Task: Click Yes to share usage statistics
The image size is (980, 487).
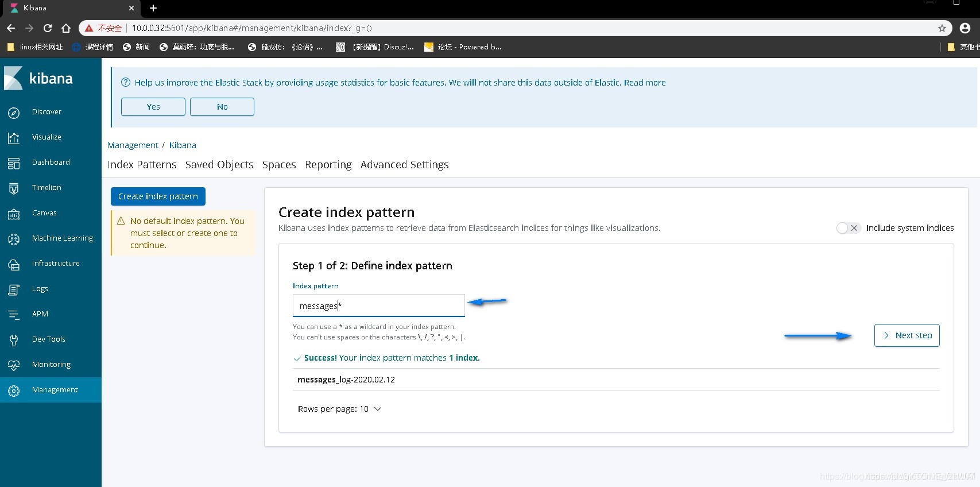Action: pos(153,107)
